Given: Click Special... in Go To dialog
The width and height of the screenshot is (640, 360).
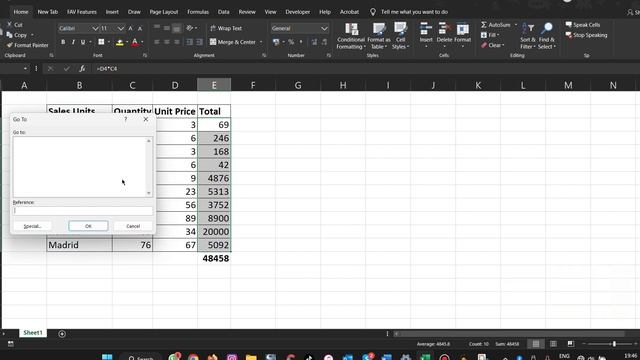Looking at the screenshot, I should 32,226.
